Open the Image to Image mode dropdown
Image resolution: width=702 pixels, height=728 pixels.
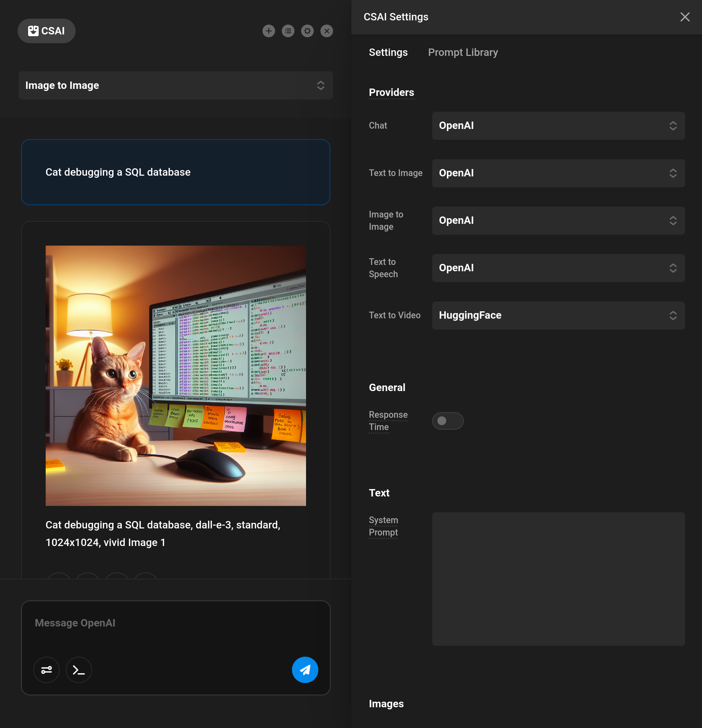[x=175, y=85]
